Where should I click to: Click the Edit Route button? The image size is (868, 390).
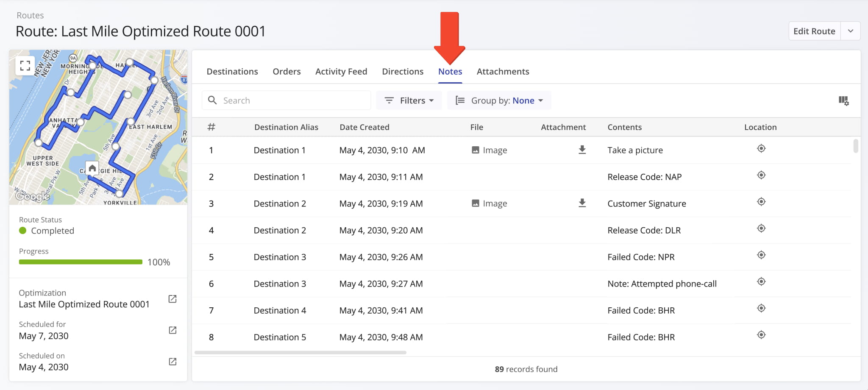tap(814, 31)
